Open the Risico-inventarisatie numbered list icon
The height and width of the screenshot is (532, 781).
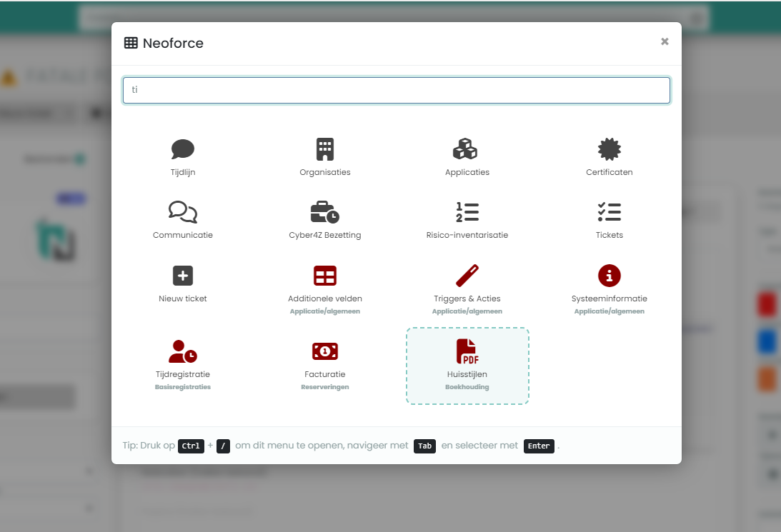point(467,212)
